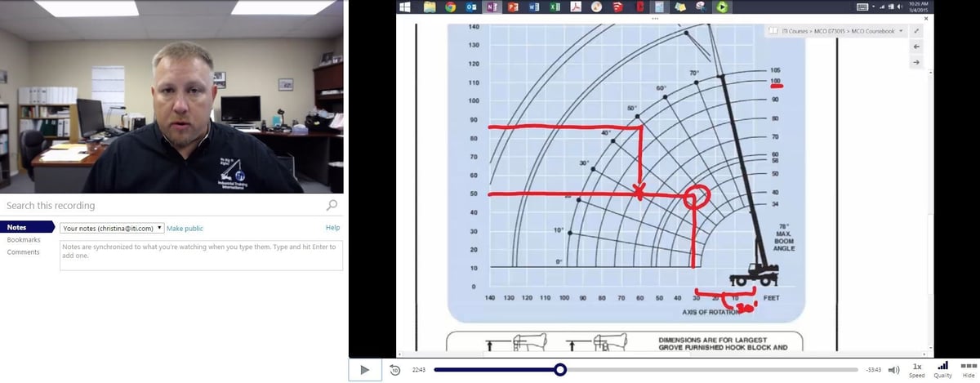The height and width of the screenshot is (383, 980).
Task: Rewind the video 10 seconds
Action: tap(394, 370)
